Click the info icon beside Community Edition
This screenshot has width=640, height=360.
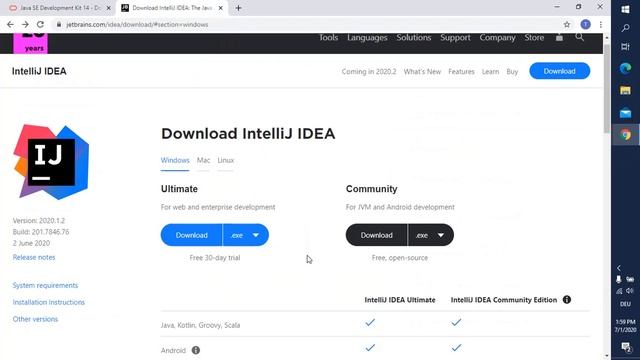pyautogui.click(x=567, y=300)
